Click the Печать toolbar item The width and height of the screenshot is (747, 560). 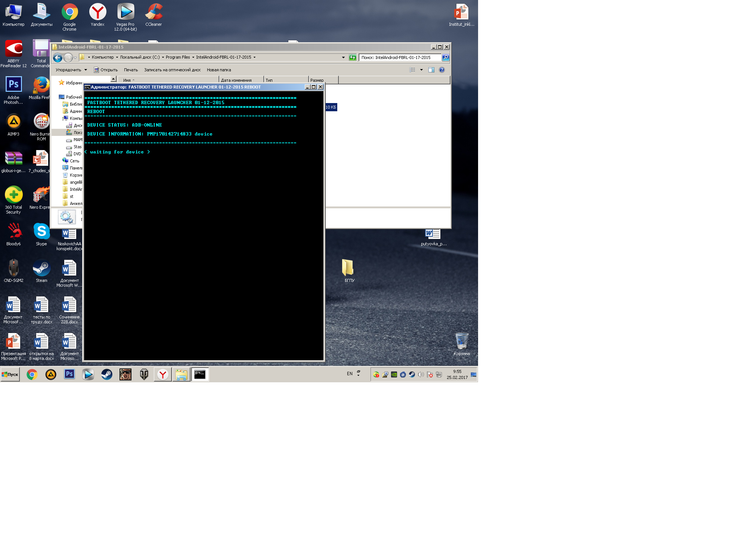pos(131,70)
